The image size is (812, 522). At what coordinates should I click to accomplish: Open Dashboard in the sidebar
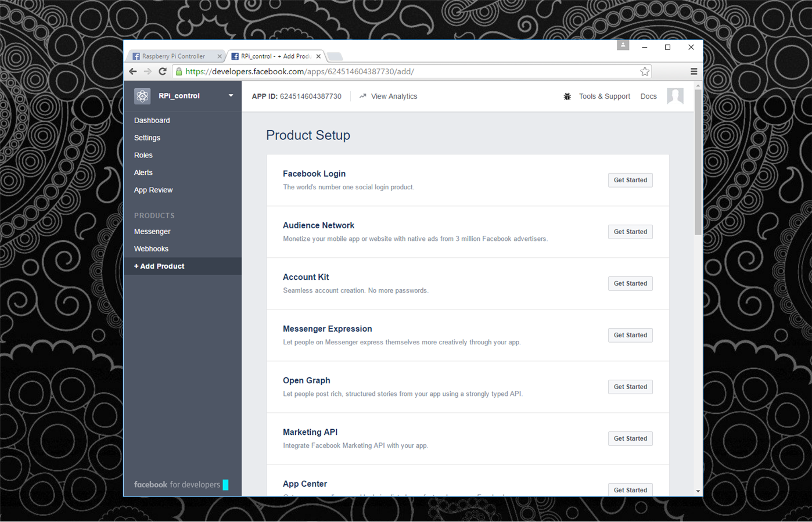pos(152,120)
